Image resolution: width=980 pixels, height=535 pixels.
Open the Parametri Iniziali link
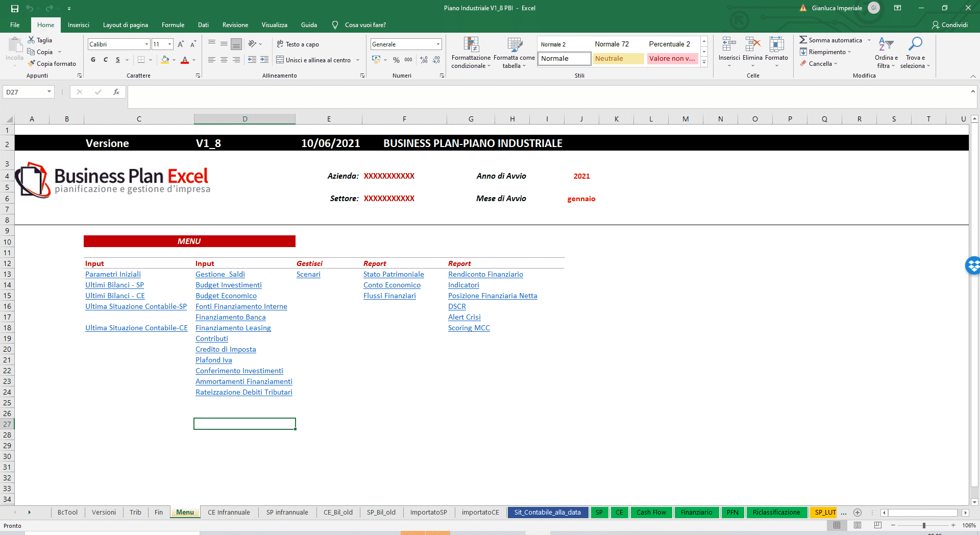pyautogui.click(x=113, y=274)
